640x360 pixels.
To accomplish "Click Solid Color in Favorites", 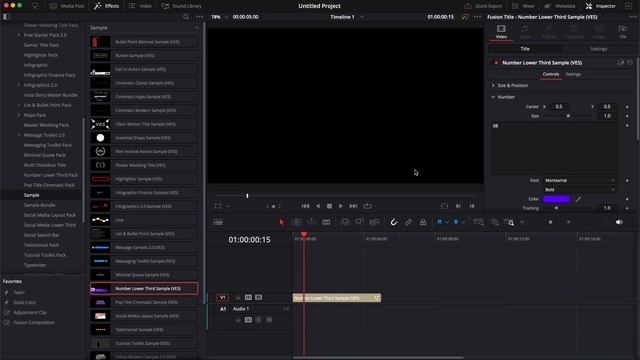I will pos(24,302).
